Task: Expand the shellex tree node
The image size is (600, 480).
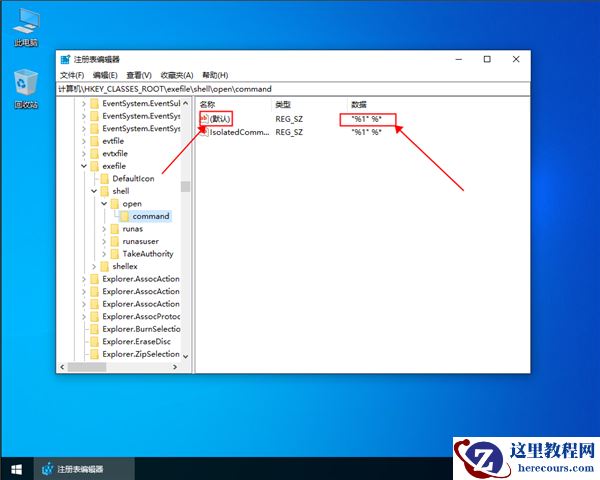Action: [94, 266]
